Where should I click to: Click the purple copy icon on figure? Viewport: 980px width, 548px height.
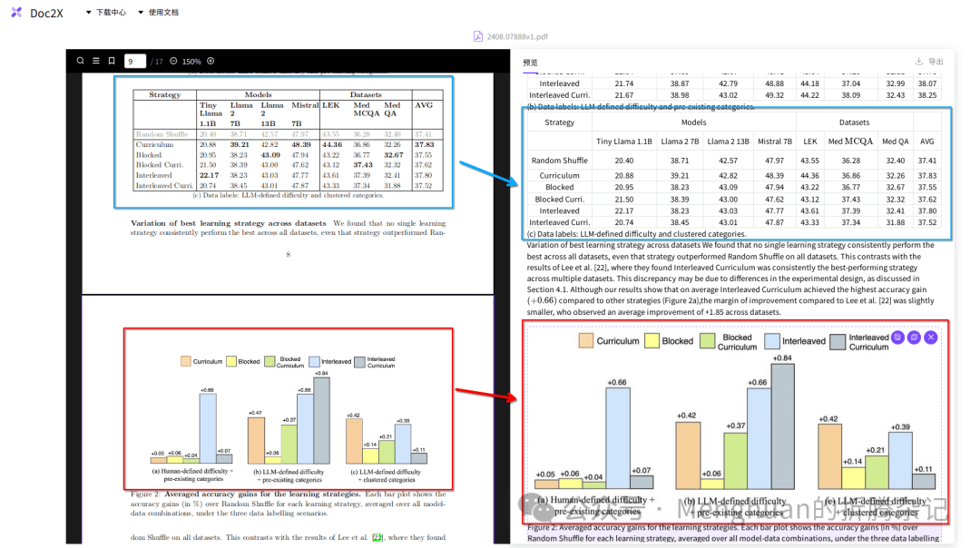897,337
